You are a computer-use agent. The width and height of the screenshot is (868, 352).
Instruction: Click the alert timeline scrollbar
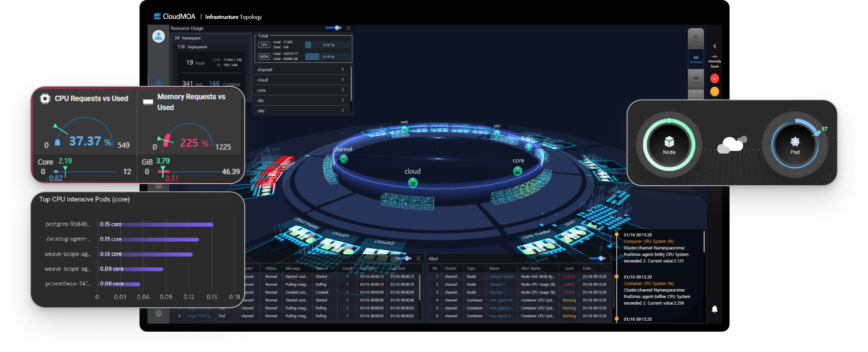tap(704, 242)
